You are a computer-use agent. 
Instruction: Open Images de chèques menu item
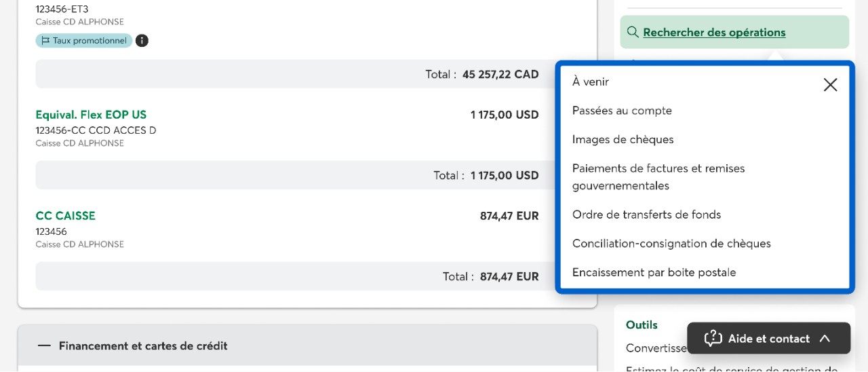(x=623, y=139)
